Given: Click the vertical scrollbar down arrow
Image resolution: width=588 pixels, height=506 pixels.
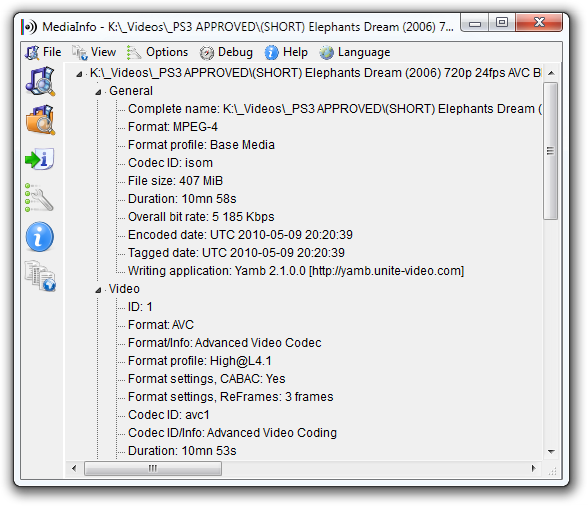Looking at the screenshot, I should 551,451.
